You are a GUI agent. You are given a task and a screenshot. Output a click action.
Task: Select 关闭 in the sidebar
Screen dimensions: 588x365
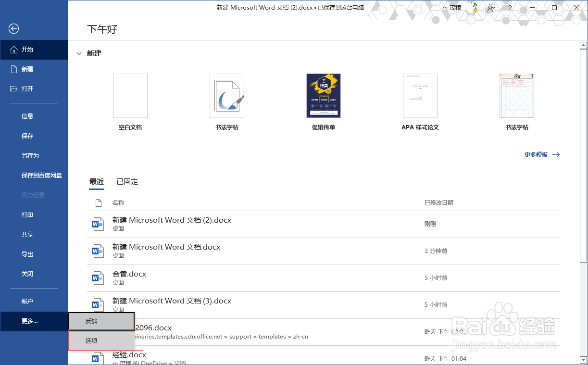click(x=27, y=274)
